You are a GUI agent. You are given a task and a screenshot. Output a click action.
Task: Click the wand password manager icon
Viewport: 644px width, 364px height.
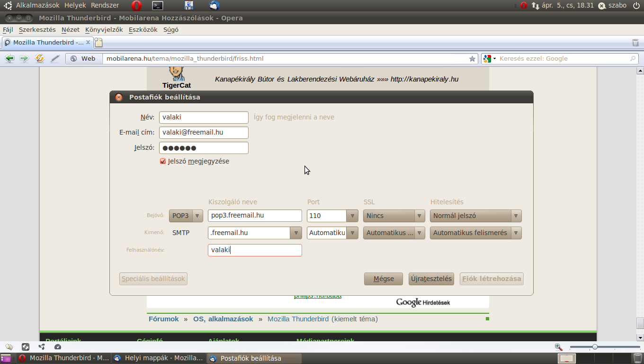click(55, 59)
